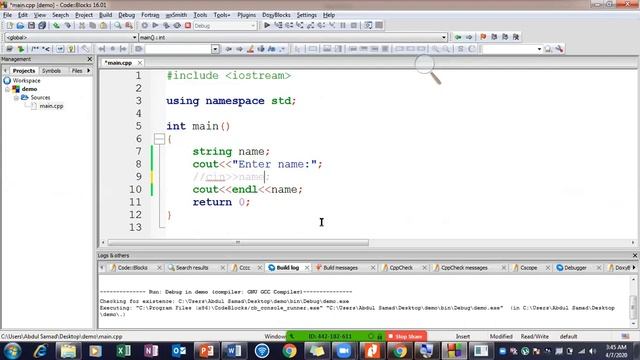This screenshot has height=360, width=640.
Task: Show more Management tabs with right arrow
Action: (x=89, y=71)
